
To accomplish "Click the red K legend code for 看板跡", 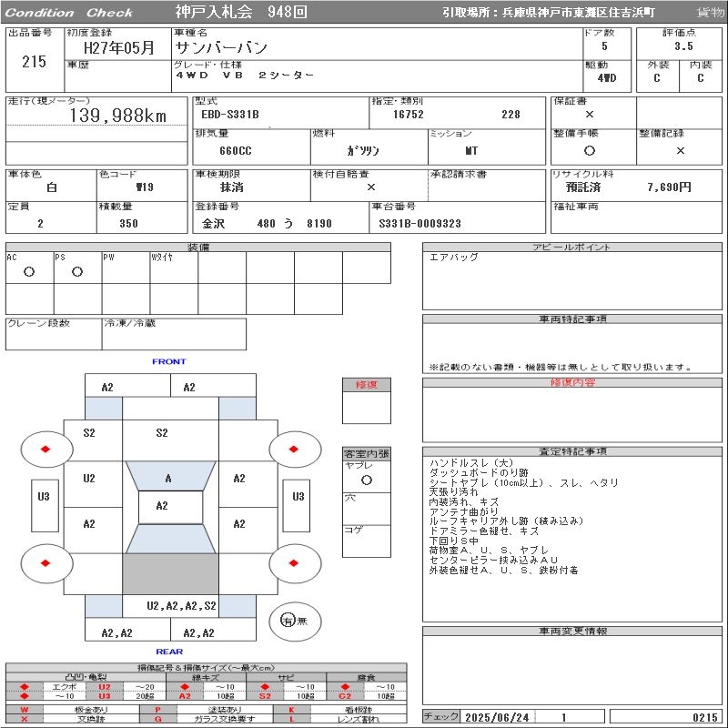I will click(x=291, y=710).
